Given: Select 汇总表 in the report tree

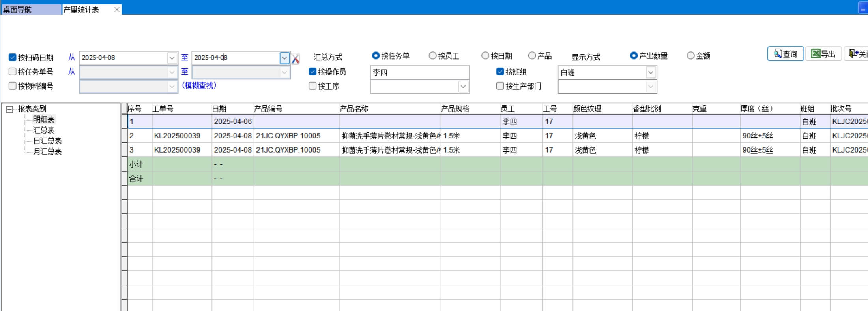Looking at the screenshot, I should click(x=44, y=130).
